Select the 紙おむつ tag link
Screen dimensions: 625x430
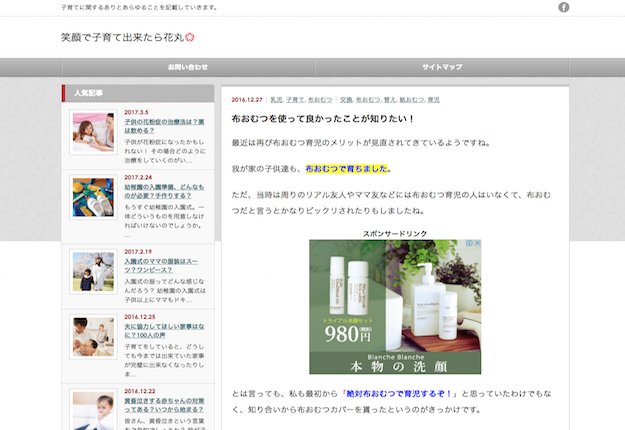coord(412,100)
